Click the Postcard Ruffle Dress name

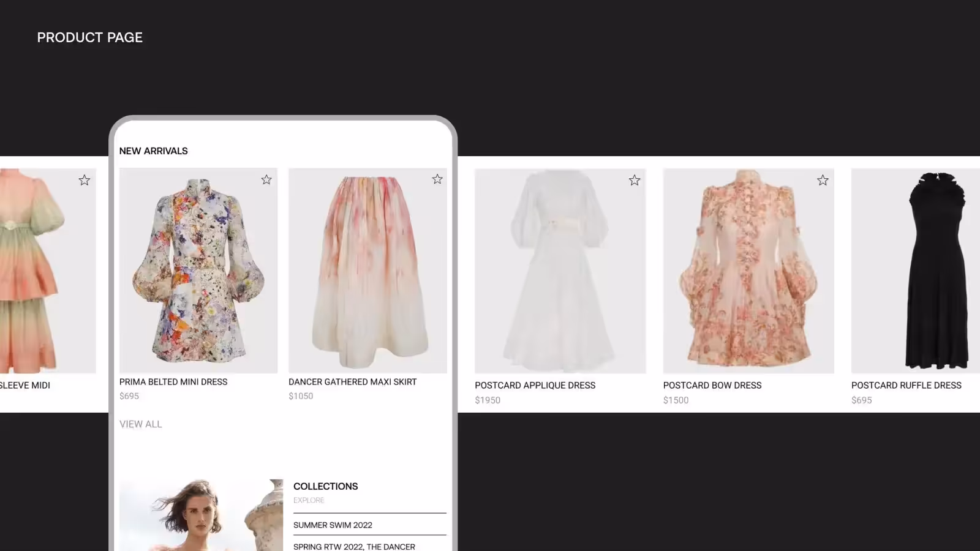(x=906, y=385)
